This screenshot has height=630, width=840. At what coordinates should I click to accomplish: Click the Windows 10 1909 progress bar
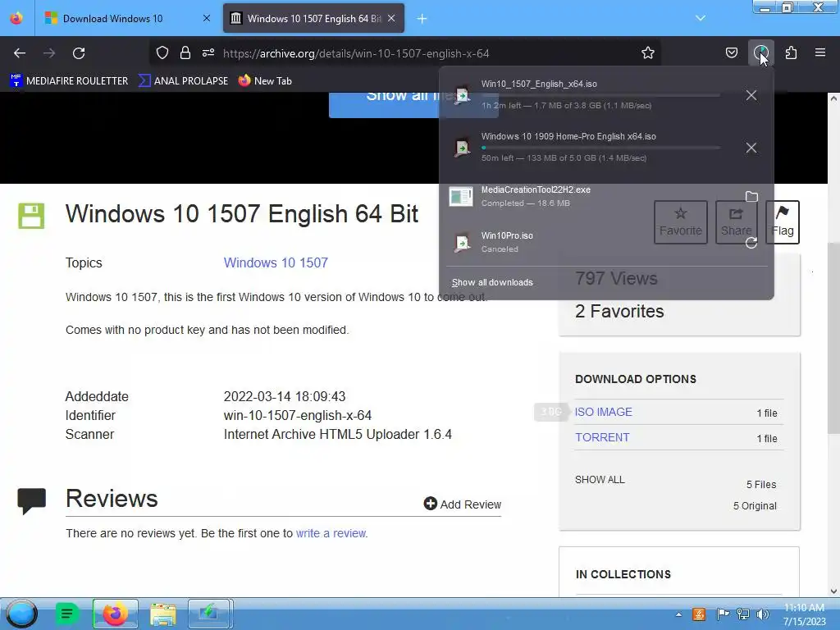click(600, 148)
